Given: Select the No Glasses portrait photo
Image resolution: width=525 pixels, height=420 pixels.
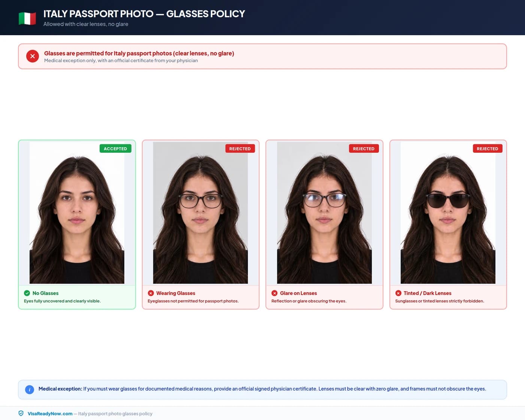Looking at the screenshot, I should click(77, 213).
